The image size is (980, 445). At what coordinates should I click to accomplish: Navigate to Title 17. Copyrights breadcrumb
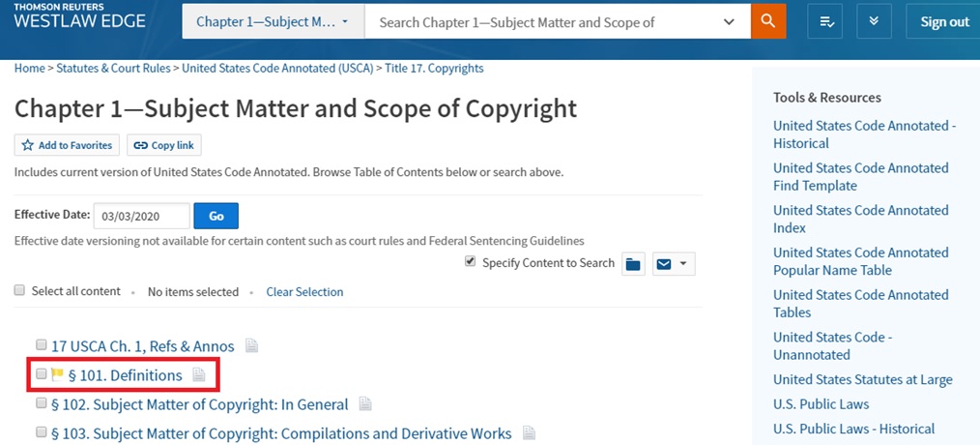[x=434, y=69]
